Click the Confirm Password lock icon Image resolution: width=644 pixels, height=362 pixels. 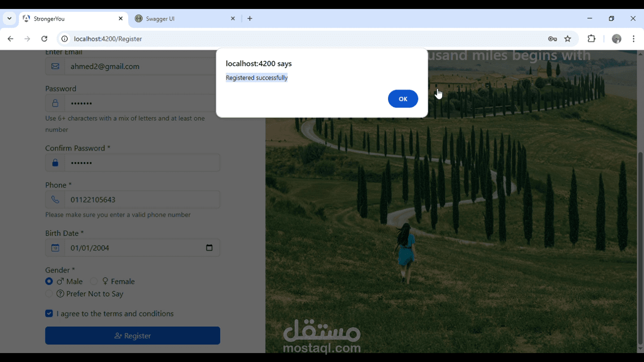pyautogui.click(x=55, y=163)
